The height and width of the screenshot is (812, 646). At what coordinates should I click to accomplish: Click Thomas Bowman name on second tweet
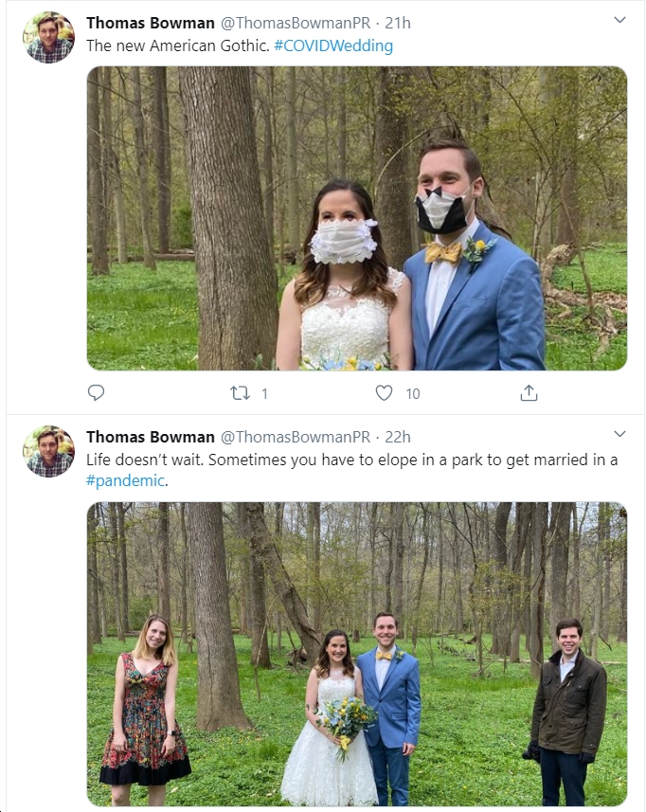tap(151, 437)
